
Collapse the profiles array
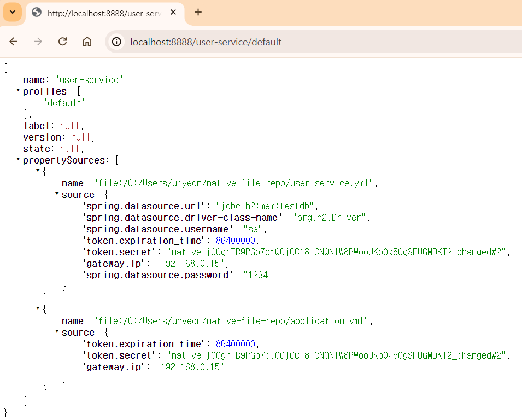18,90
